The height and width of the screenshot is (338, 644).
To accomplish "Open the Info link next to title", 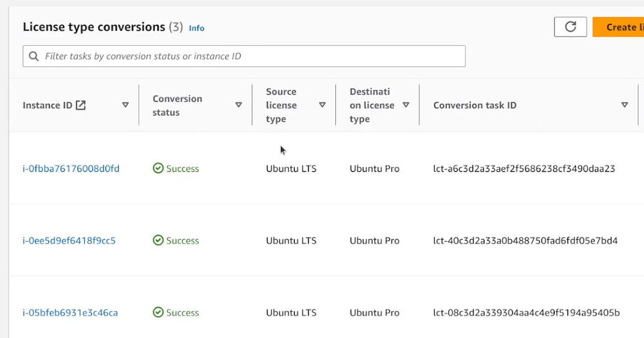I will pos(197,28).
